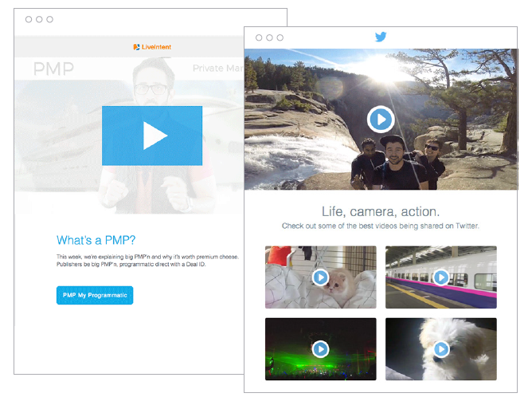Play the bullet train video
Viewport: 532px width, 401px height.
(x=440, y=277)
